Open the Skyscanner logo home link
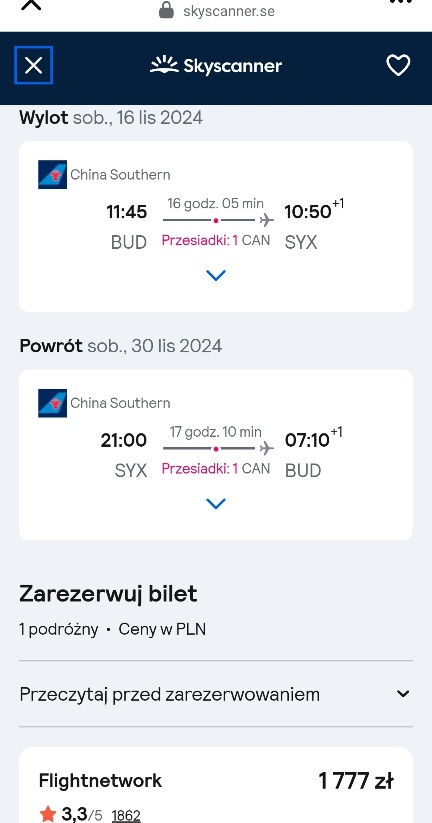 point(216,65)
